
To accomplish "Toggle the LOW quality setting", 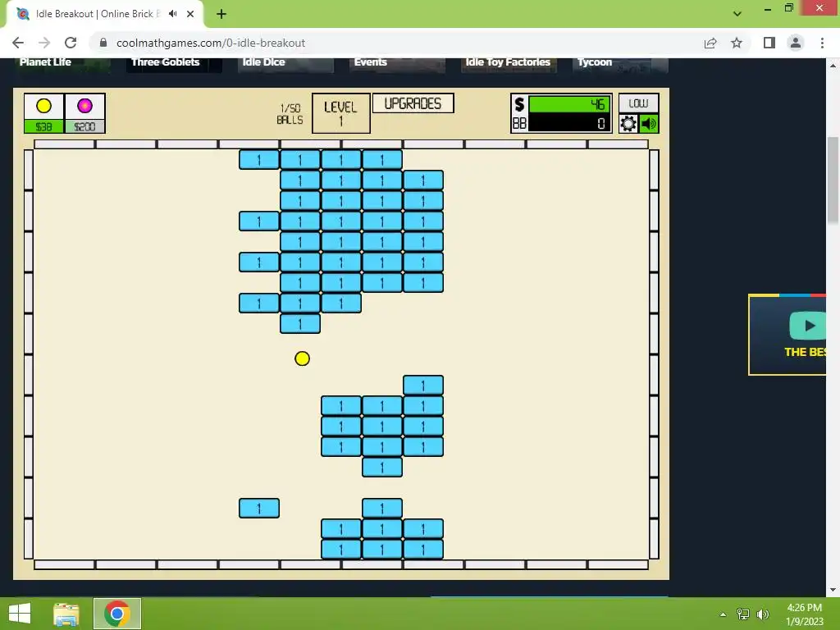I will tap(638, 103).
